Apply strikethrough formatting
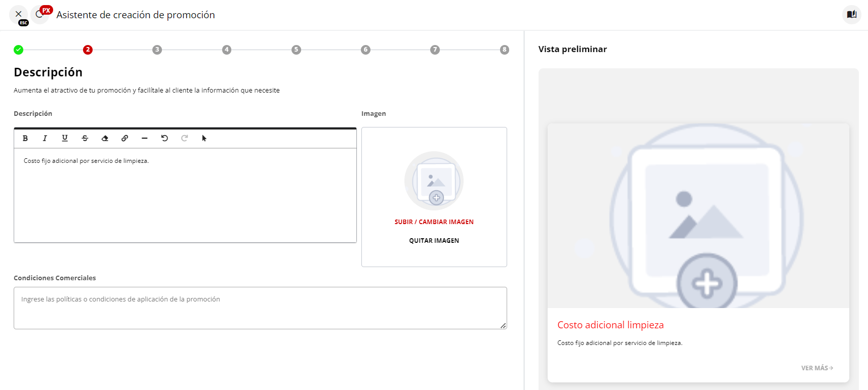 pyautogui.click(x=85, y=138)
